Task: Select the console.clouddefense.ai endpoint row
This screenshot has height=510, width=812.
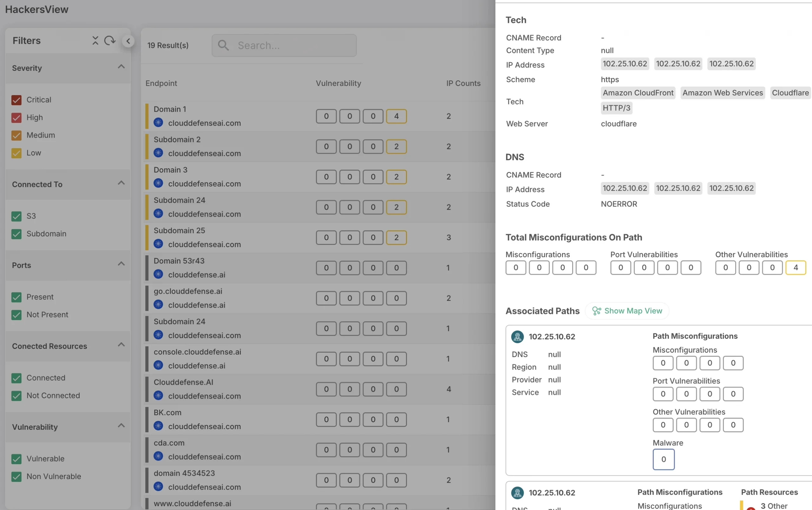Action: click(197, 352)
